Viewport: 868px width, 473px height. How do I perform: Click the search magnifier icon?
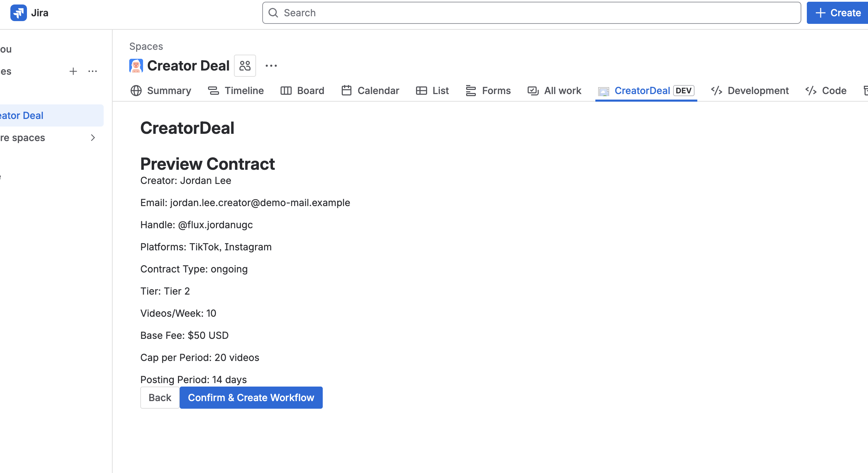point(273,13)
